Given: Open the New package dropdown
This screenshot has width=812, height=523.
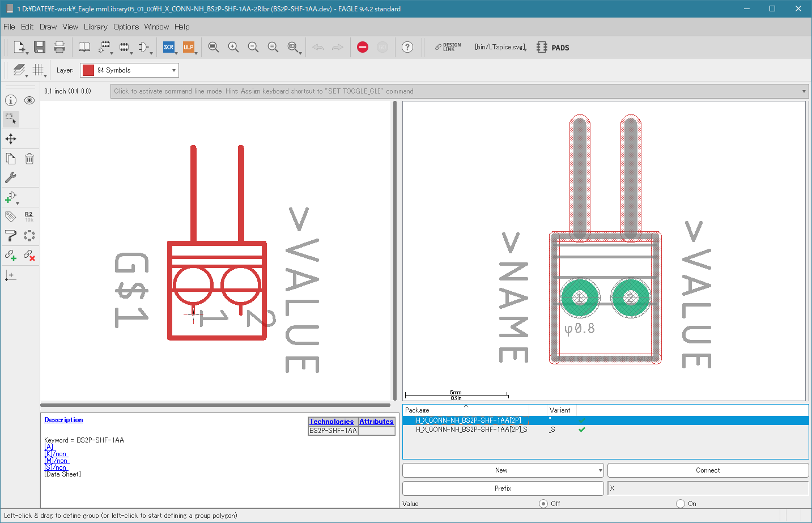Looking at the screenshot, I should pos(503,470).
